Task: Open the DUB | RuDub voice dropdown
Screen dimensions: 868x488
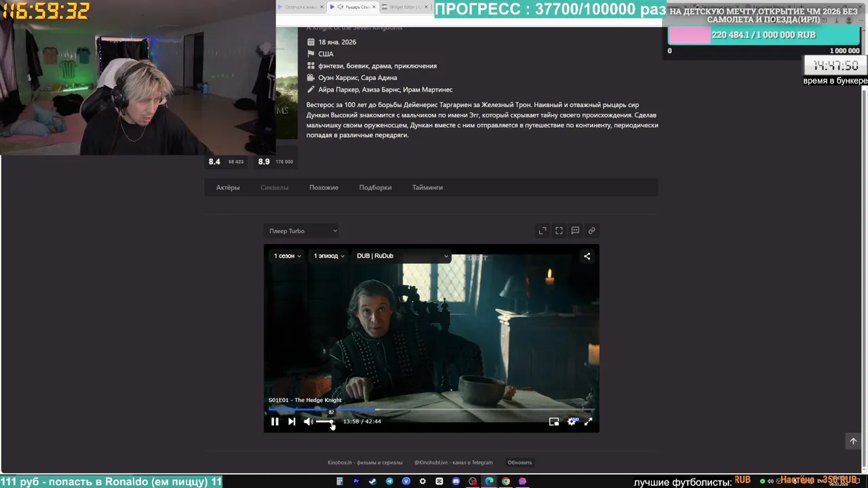Action: [x=402, y=256]
